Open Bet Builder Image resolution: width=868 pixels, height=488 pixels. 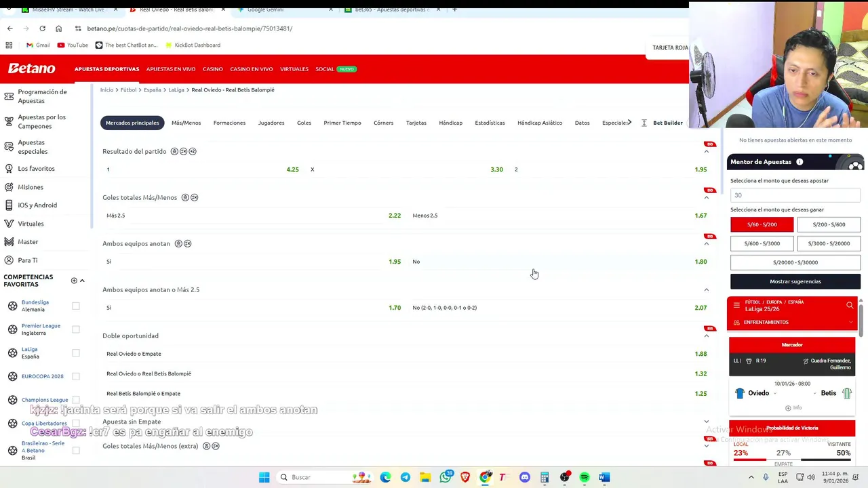click(x=668, y=123)
